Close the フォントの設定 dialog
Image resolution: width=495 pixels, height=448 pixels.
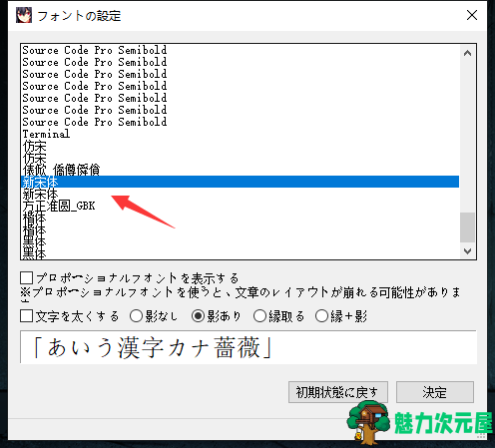pyautogui.click(x=472, y=15)
